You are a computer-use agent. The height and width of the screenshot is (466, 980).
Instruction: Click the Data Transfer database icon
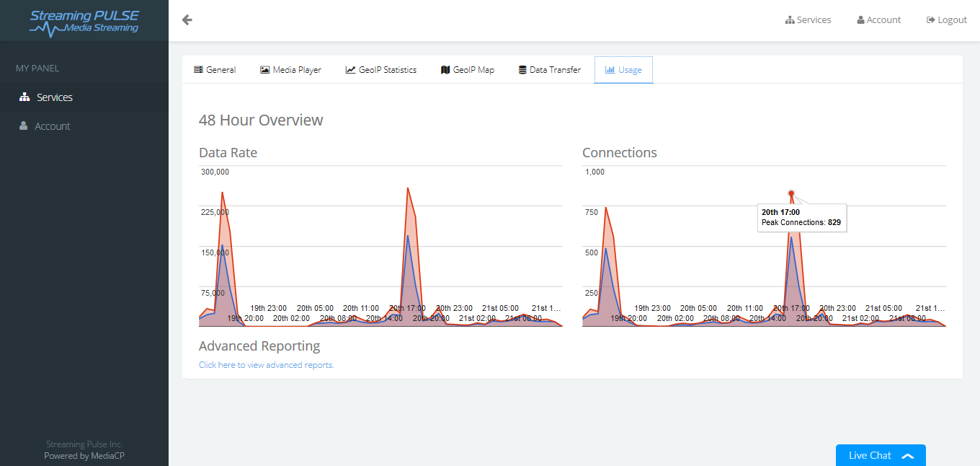tap(522, 70)
